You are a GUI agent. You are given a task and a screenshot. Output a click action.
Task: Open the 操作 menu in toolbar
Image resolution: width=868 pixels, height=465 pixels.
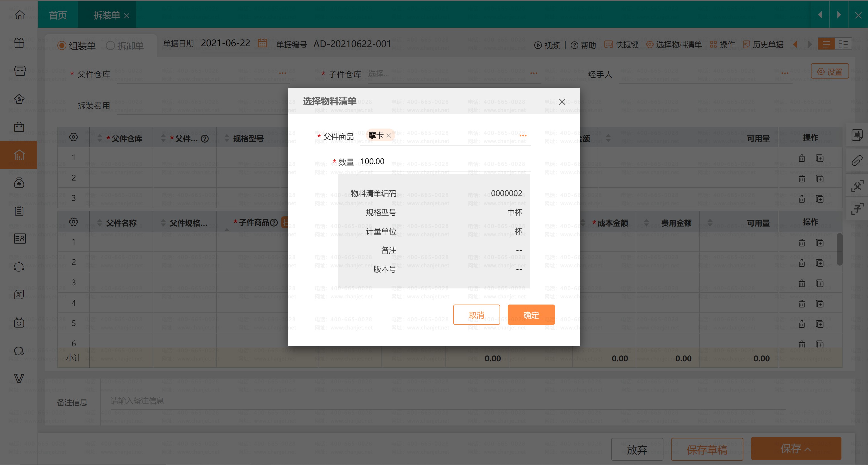tap(722, 44)
